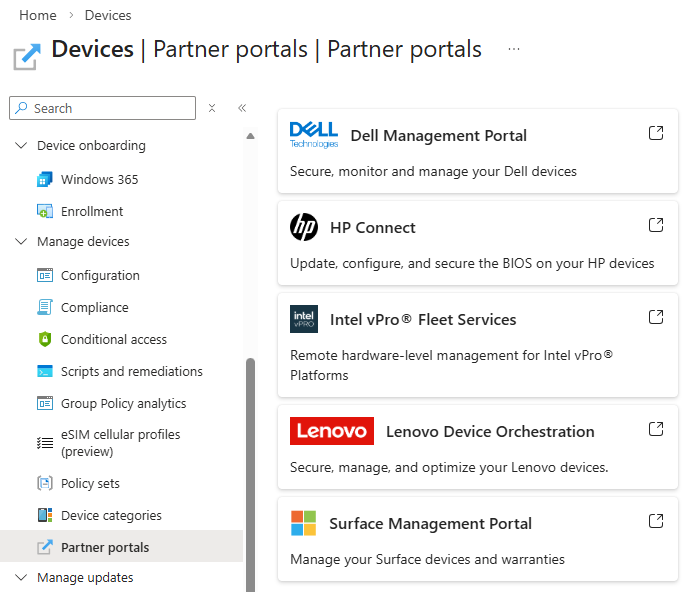The height and width of the screenshot is (592, 700).
Task: Click the HP Connect external link icon
Action: click(x=656, y=225)
